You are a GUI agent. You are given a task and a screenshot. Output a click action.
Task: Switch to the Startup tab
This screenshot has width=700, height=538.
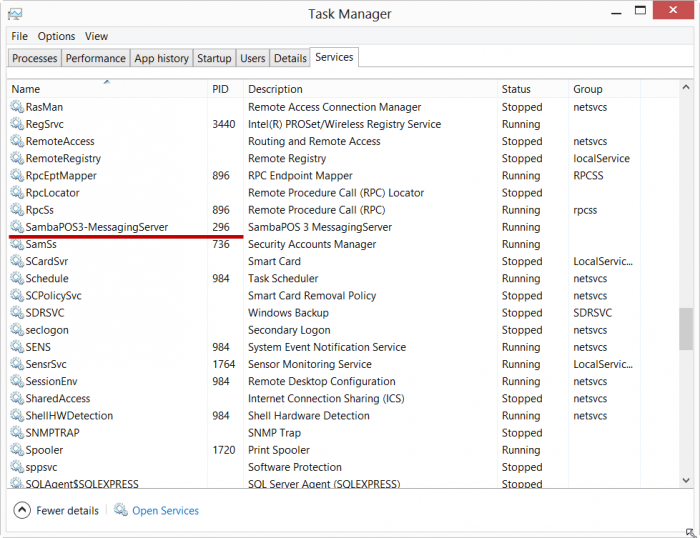point(214,59)
